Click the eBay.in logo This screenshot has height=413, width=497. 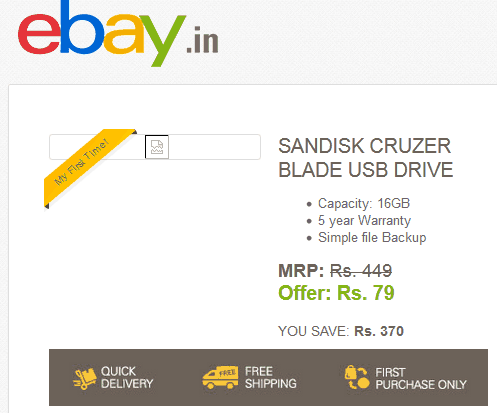pos(118,34)
